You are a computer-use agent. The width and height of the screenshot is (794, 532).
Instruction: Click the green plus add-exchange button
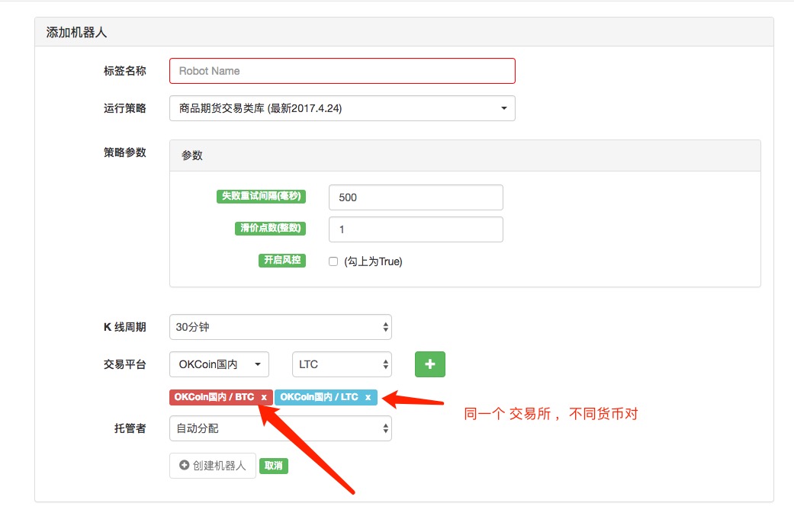pos(430,364)
